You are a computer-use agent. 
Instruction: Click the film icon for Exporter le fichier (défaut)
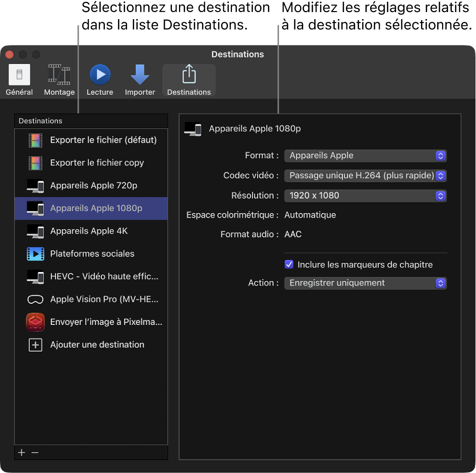point(35,141)
